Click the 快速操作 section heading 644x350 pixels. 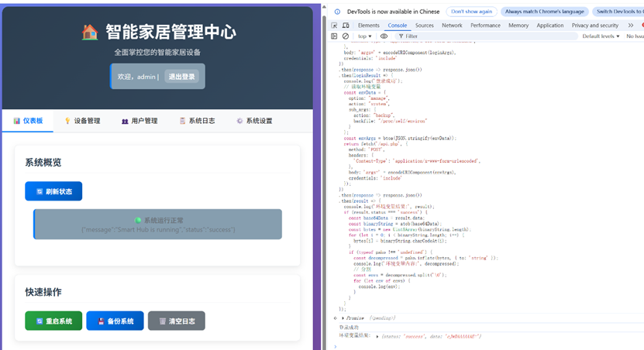[x=43, y=292]
